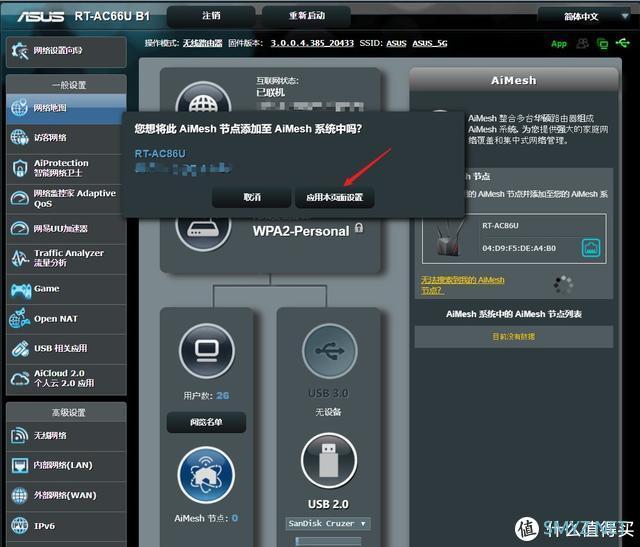640x547 pixels.
Task: Open the AiCloud 2.0 cloud icon
Action: [x=20, y=378]
